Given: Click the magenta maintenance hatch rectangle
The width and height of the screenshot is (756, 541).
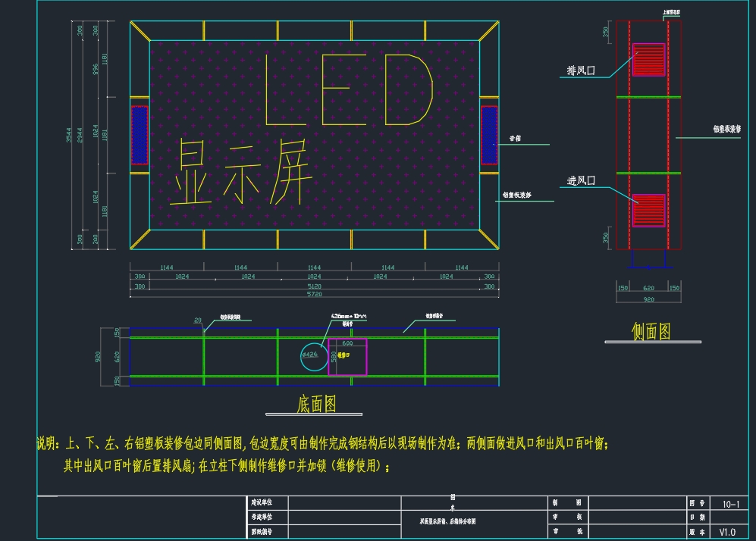Looking at the screenshot, I should point(347,357).
